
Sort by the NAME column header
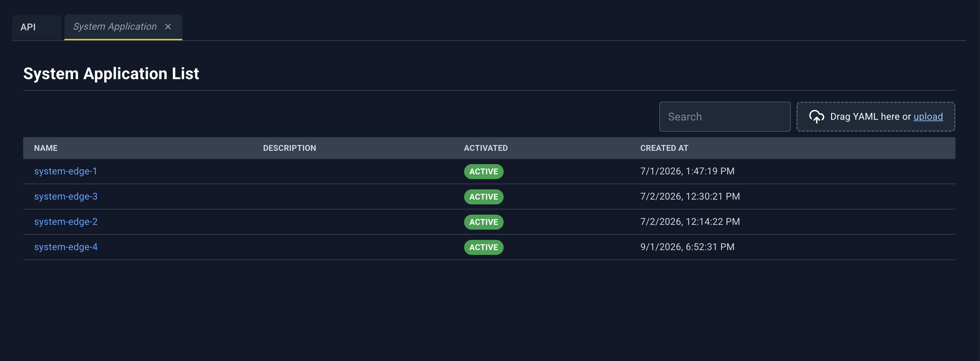(x=46, y=148)
